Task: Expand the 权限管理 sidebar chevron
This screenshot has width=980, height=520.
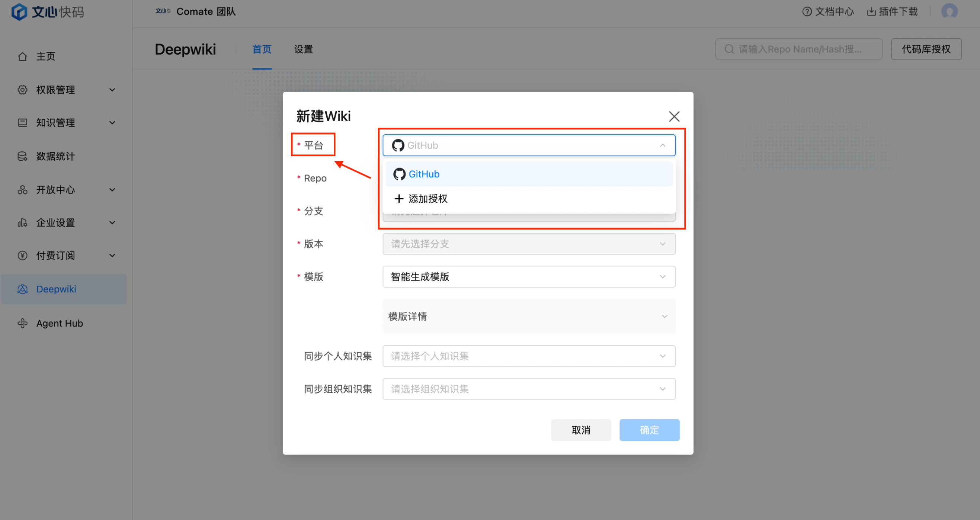Action: pos(112,90)
